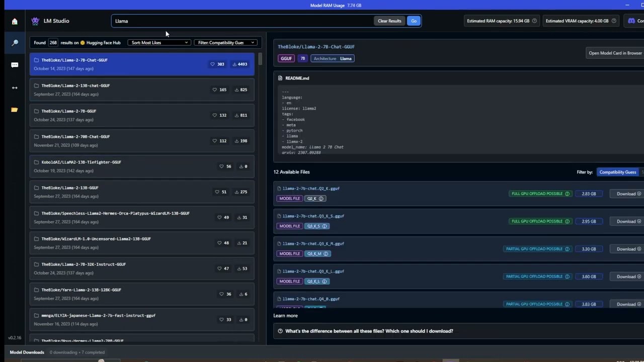The height and width of the screenshot is (362, 644).
Task: Click the README.md document icon
Action: (x=280, y=78)
